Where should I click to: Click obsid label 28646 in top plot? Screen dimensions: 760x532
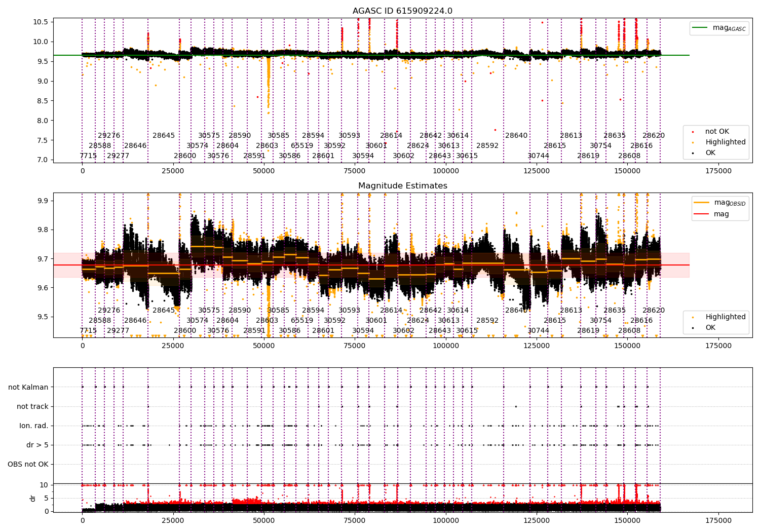[x=135, y=146]
